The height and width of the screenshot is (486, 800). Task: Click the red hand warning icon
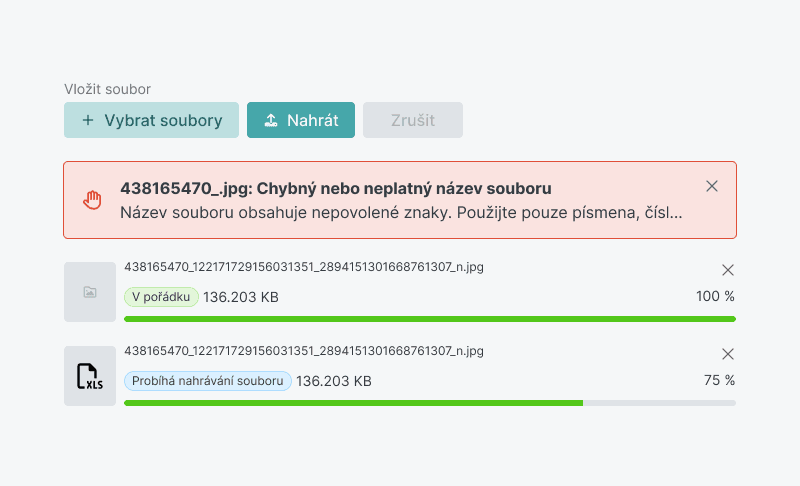click(x=92, y=199)
